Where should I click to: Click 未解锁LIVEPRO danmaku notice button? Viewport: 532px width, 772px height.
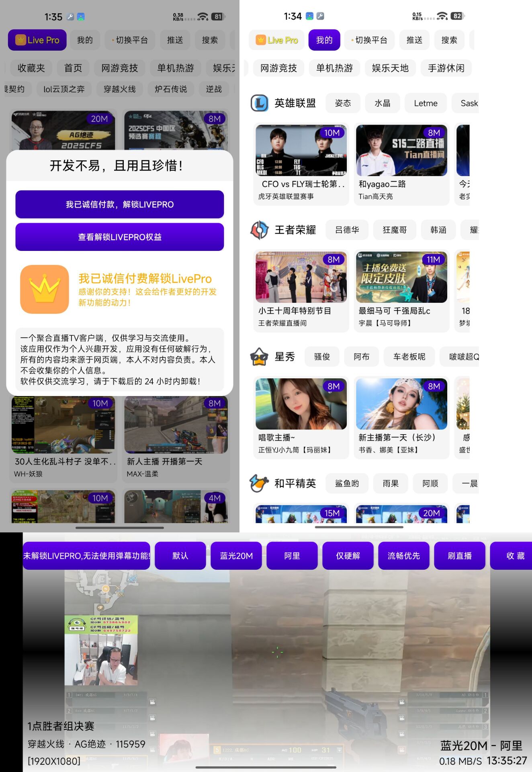coord(86,556)
